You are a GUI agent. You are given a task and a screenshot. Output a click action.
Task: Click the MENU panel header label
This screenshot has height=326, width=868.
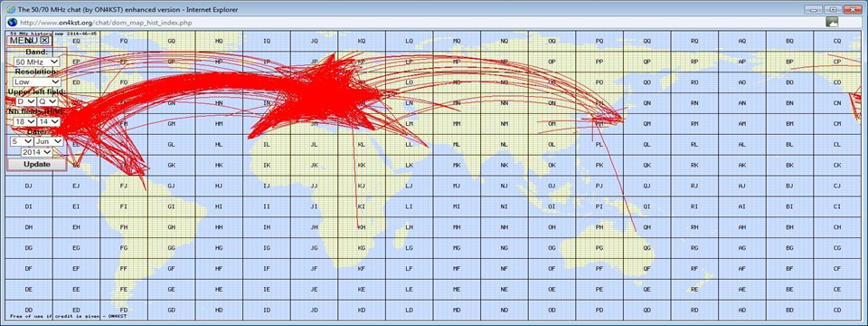point(24,40)
